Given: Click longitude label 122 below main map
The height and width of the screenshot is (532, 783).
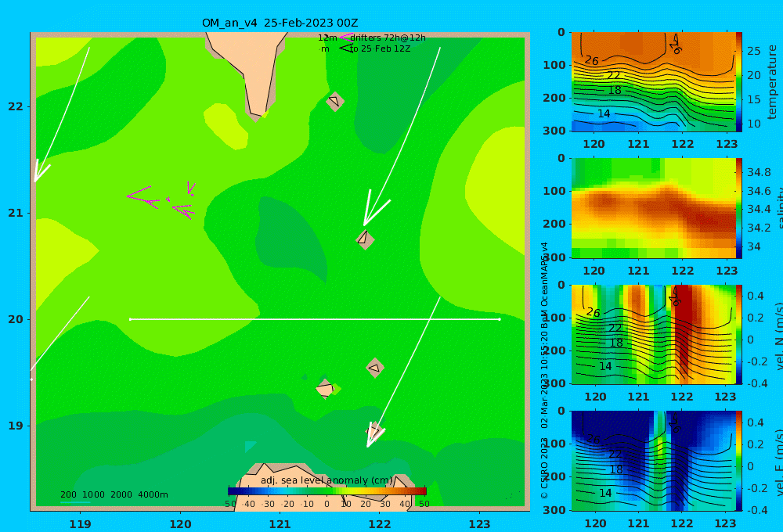Looking at the screenshot, I should pyautogui.click(x=380, y=524).
